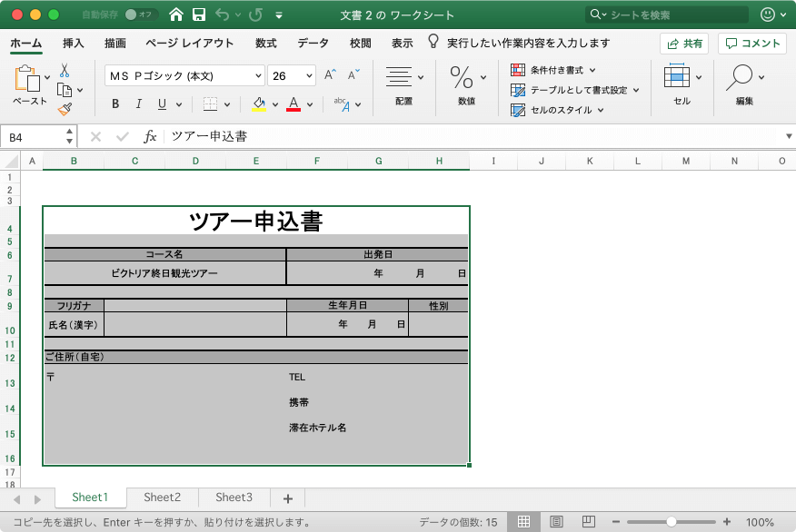The image size is (796, 532).
Task: Click the Borders icon
Action: (210, 103)
